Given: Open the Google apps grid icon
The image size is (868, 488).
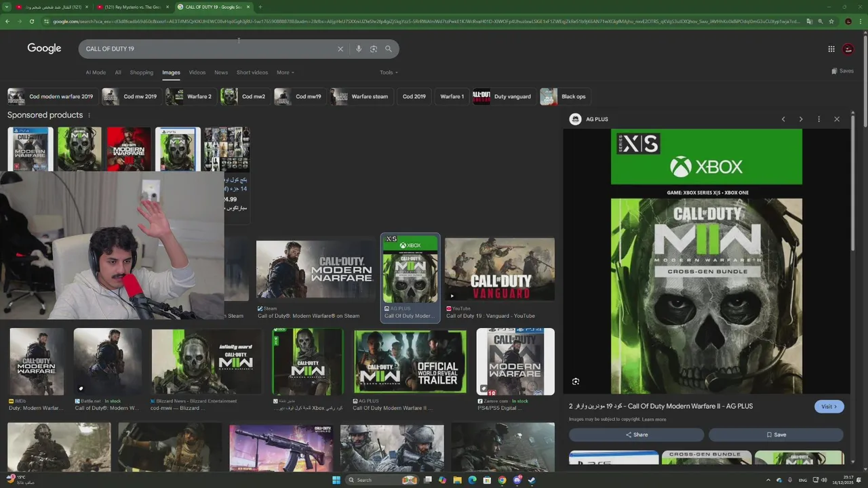Looking at the screenshot, I should (x=831, y=49).
